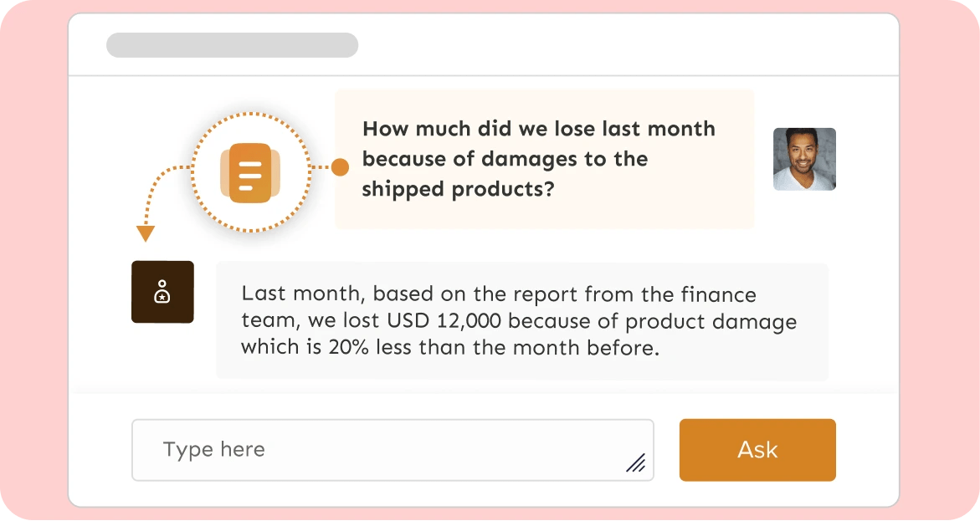Click the orange downward arrowhead
Image resolution: width=980 pixels, height=521 pixels.
pyautogui.click(x=146, y=233)
